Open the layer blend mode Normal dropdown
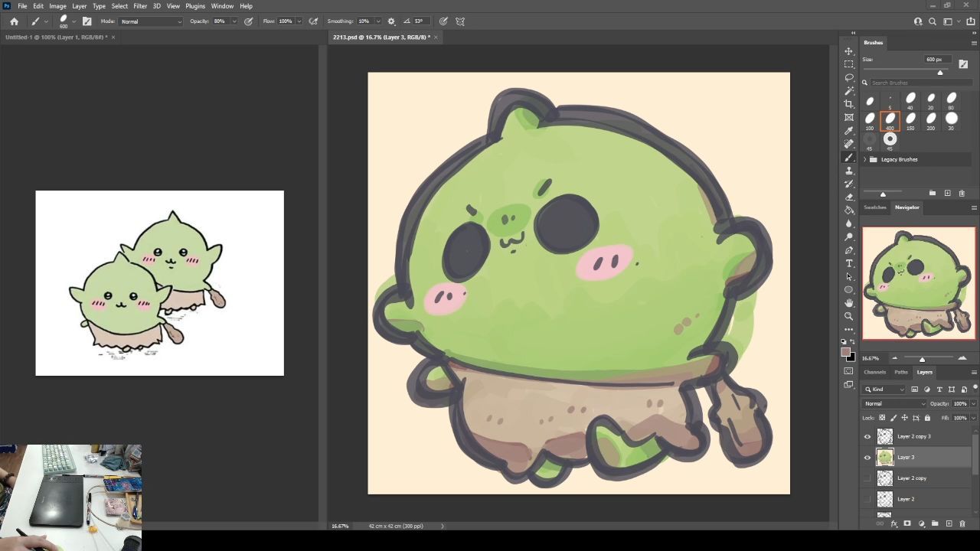Screen dimensions: 980x551 click(x=894, y=403)
